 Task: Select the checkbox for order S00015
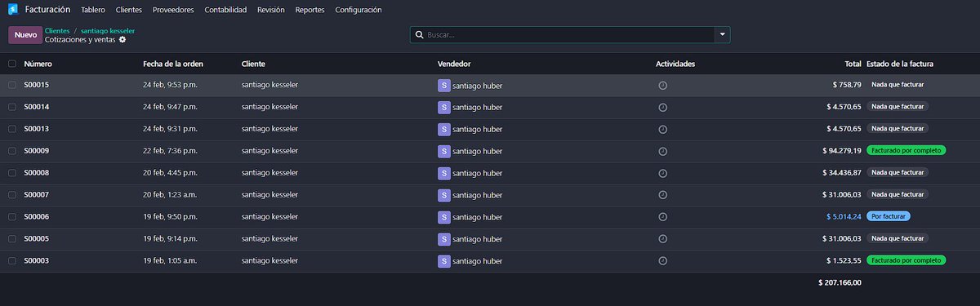12,85
